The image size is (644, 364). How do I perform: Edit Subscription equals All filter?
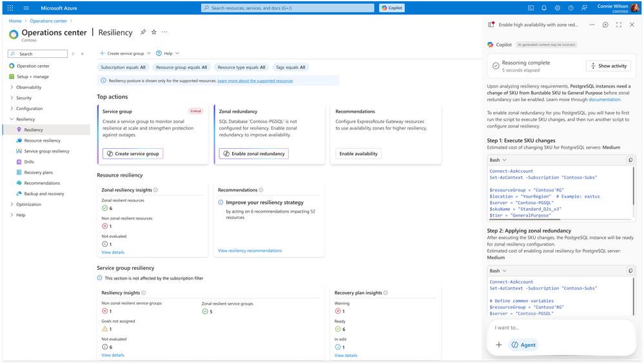[122, 67]
